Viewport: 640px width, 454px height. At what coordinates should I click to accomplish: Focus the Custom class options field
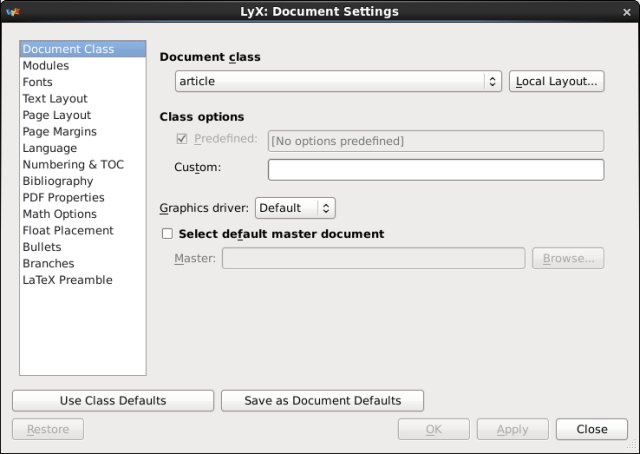point(436,170)
